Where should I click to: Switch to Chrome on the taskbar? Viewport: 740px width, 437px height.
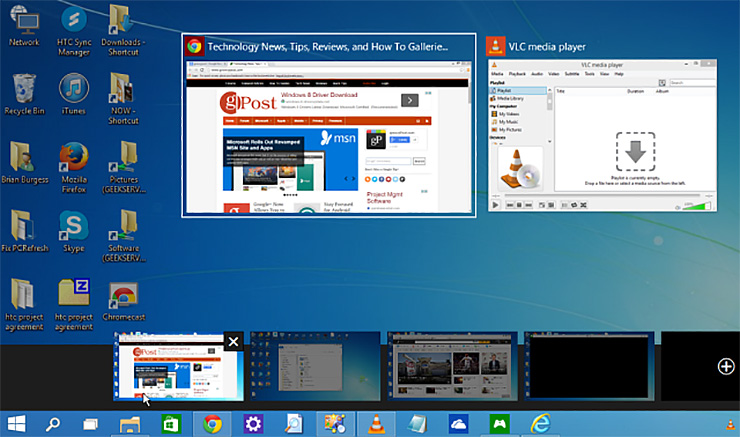[212, 424]
